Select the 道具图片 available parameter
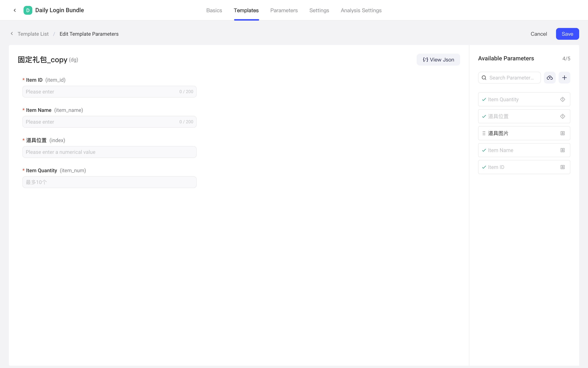Screen dimensions: 588x368 click(524, 133)
